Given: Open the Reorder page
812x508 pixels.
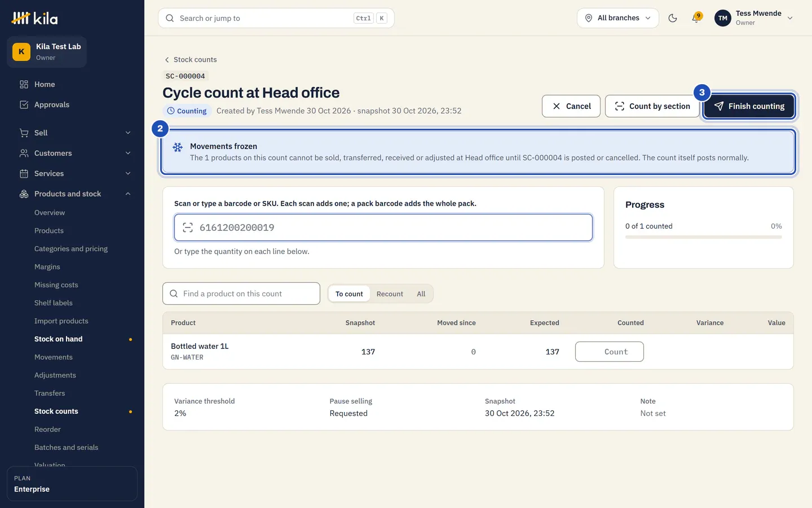Looking at the screenshot, I should pyautogui.click(x=47, y=430).
